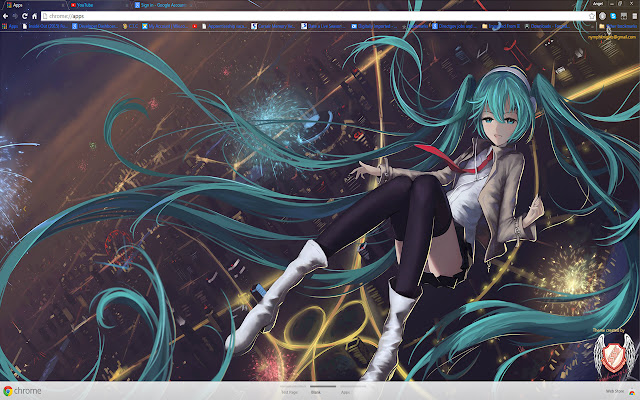Open the Skype extension icon
Screen dimensions: 640x400
point(613,16)
